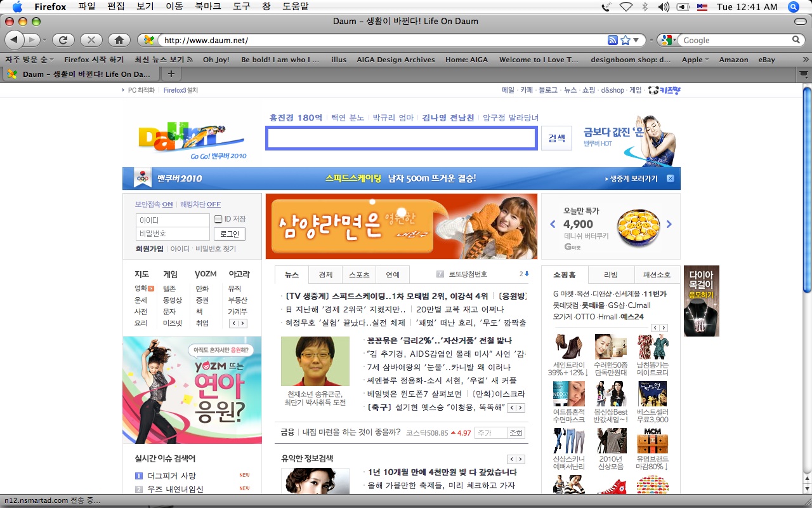The width and height of the screenshot is (812, 508).
Task: Click next arrow in shopping list pager
Action: click(664, 328)
